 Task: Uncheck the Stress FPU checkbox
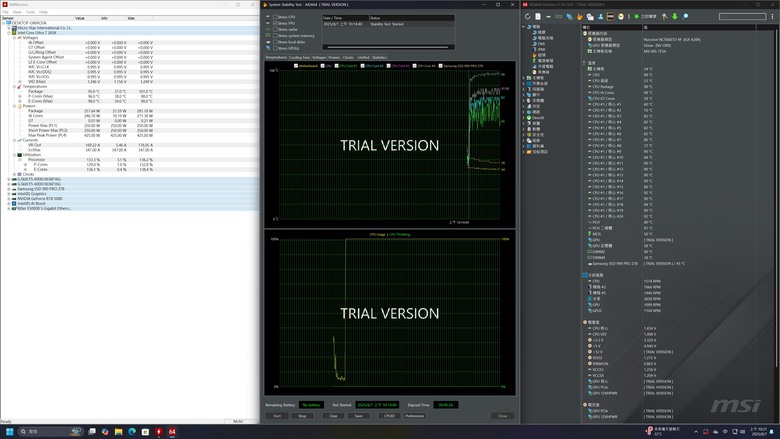point(275,23)
